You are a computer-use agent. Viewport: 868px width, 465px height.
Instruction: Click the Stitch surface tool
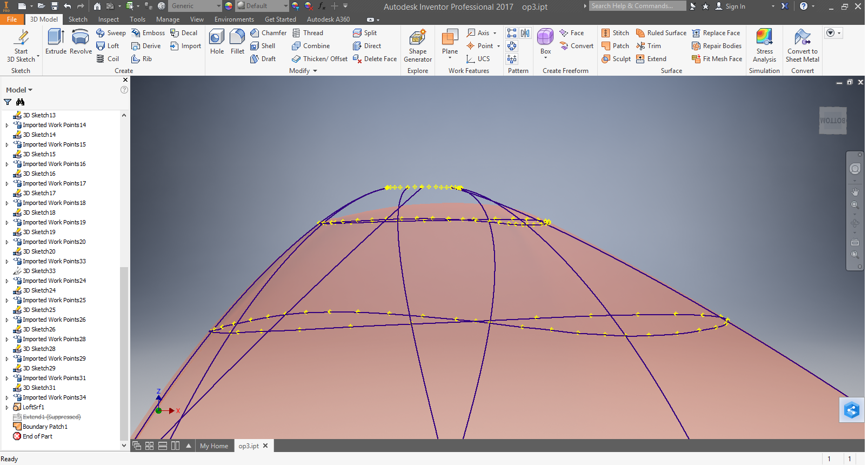click(x=615, y=33)
